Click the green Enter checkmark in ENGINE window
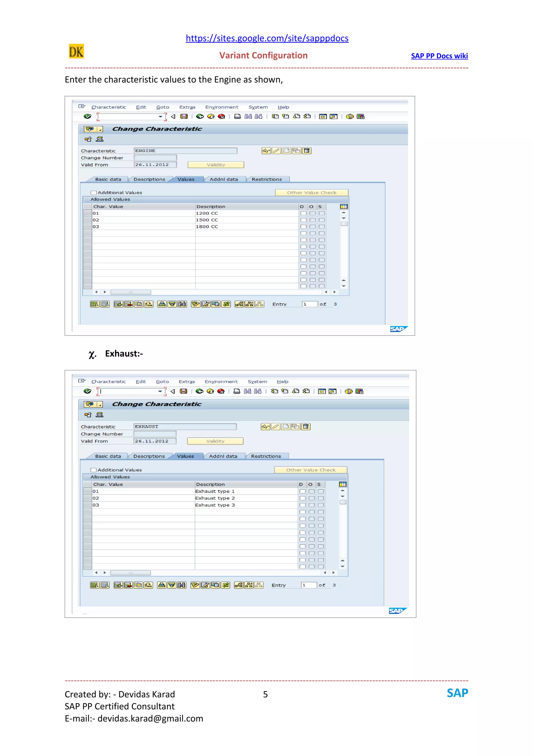The width and height of the screenshot is (534, 756). pyautogui.click(x=87, y=116)
